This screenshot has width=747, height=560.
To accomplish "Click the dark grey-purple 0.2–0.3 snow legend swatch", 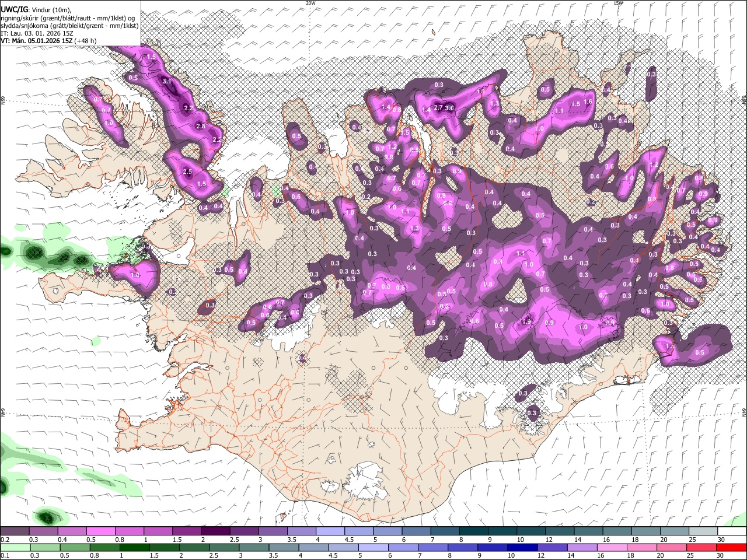I will [15, 531].
